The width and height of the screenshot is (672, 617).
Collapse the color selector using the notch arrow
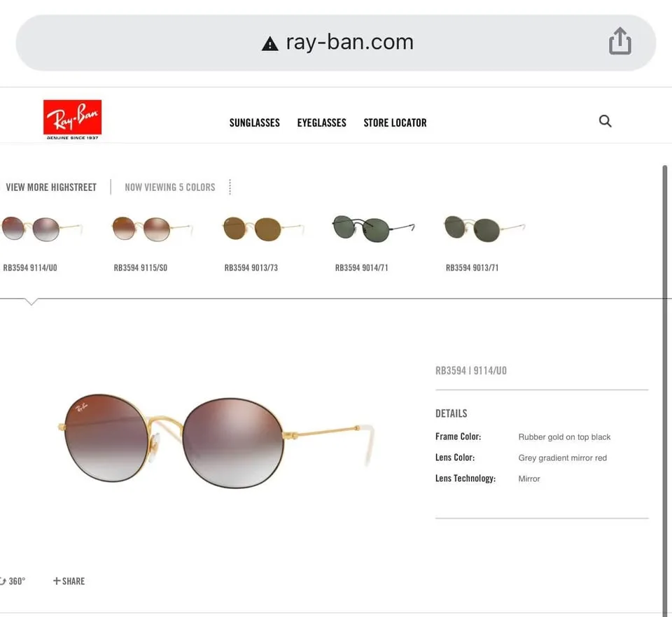point(31,302)
